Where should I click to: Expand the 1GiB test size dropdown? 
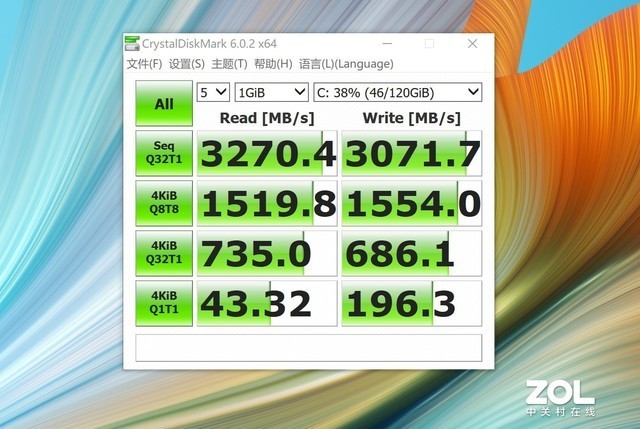click(271, 92)
